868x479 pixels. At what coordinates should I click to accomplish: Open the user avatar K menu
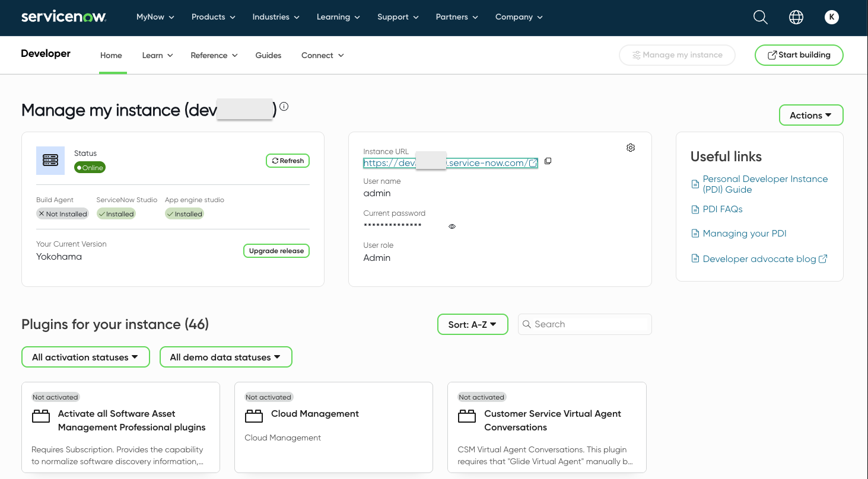coord(832,17)
